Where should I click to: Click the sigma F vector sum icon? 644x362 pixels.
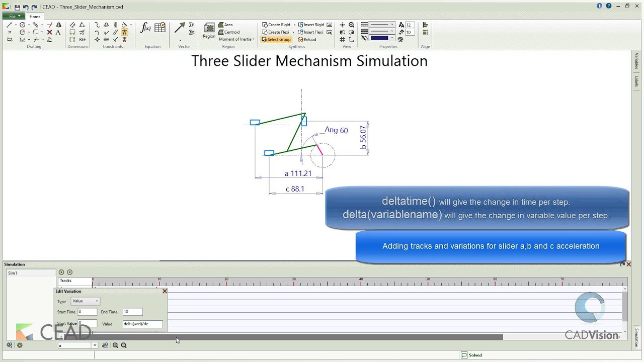click(x=192, y=25)
